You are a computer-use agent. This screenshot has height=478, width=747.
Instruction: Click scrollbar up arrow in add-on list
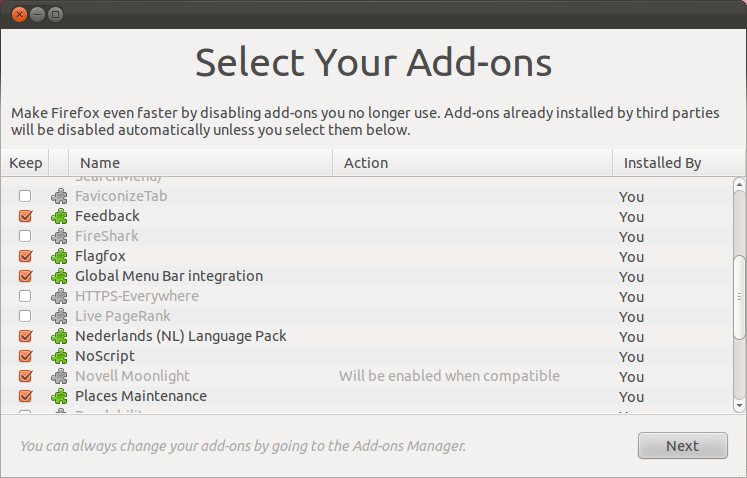tap(739, 184)
